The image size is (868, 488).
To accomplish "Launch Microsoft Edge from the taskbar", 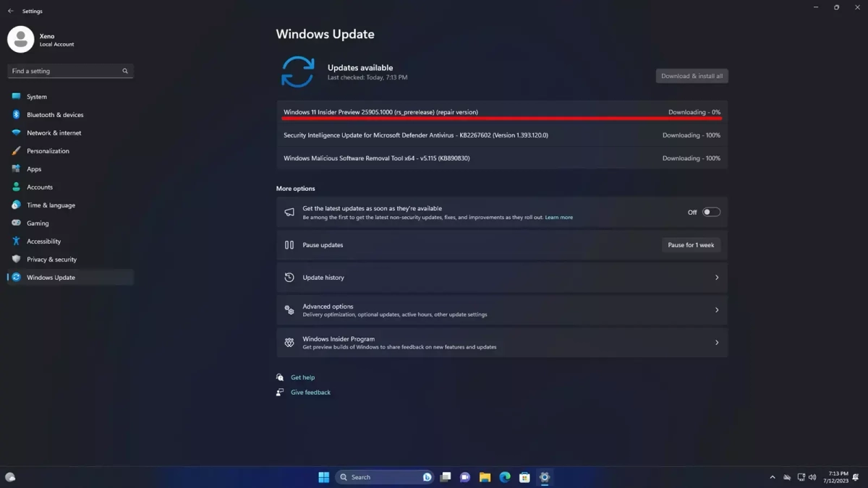I will click(x=505, y=477).
